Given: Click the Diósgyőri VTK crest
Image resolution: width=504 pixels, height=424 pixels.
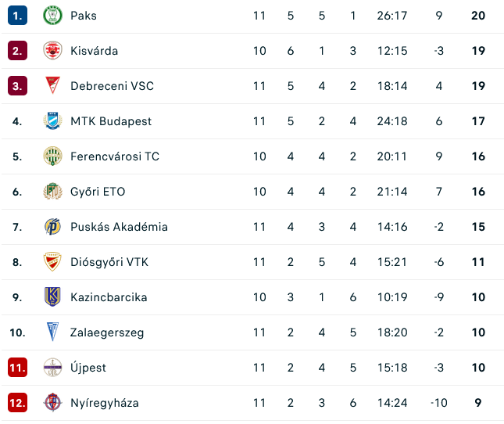Looking at the screenshot, I should click(x=52, y=262).
